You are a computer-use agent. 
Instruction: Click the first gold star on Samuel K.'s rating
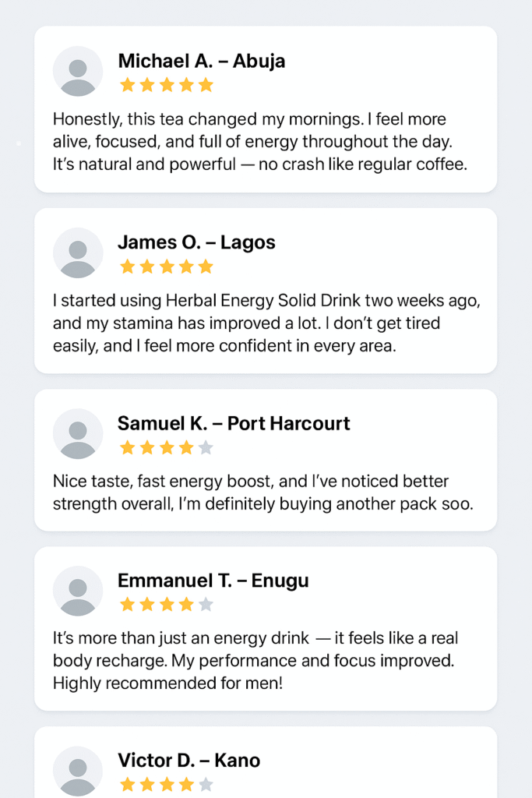(127, 447)
